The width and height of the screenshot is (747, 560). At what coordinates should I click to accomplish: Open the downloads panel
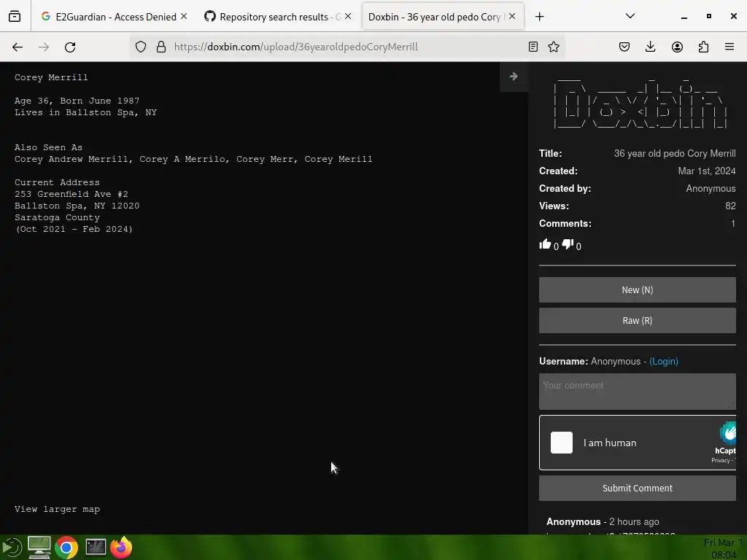click(x=650, y=47)
